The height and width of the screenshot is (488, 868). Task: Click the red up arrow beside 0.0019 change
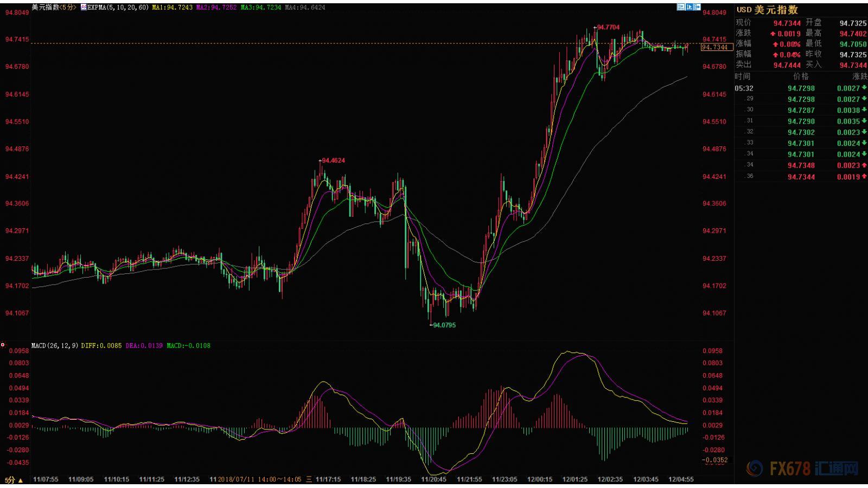click(x=773, y=34)
